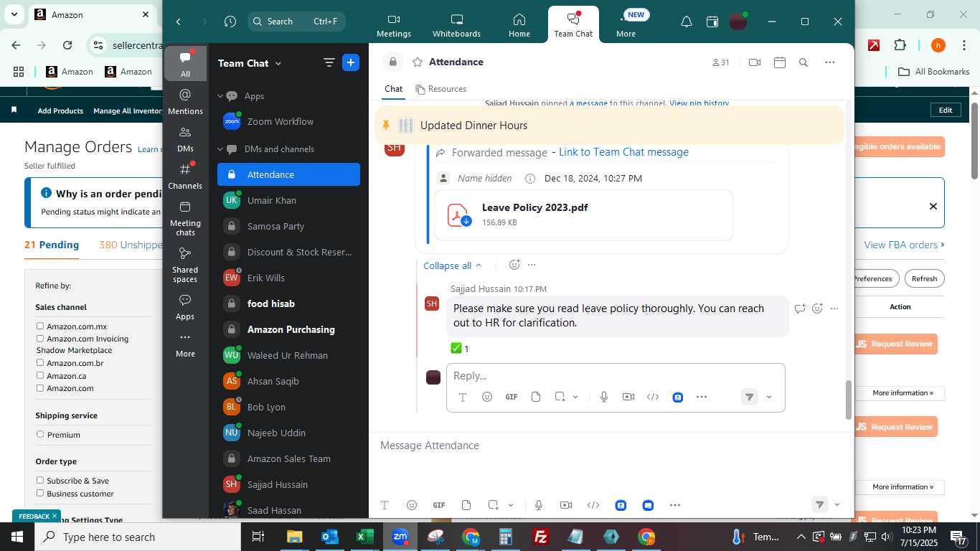Check the Business customer order type
This screenshot has width=980, height=551.
[x=40, y=493]
